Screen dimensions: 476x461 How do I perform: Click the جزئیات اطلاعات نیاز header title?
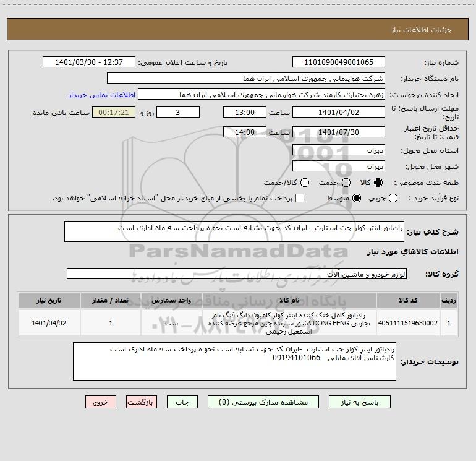click(x=422, y=30)
